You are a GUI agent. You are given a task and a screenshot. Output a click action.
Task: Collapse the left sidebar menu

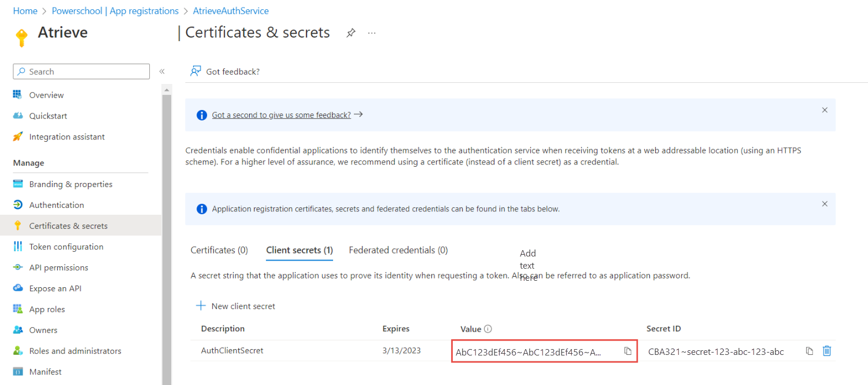(162, 71)
